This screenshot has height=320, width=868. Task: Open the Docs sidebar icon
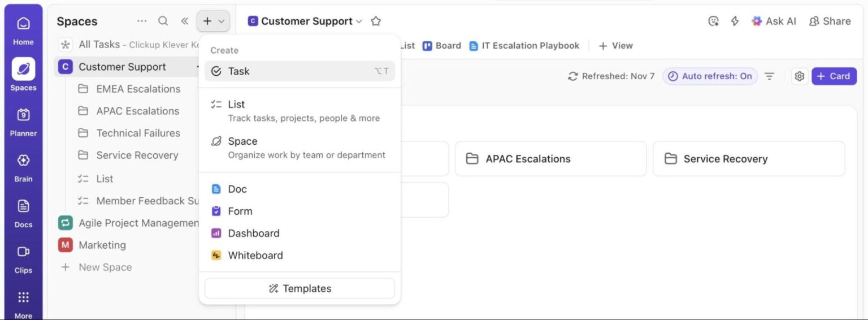23,213
